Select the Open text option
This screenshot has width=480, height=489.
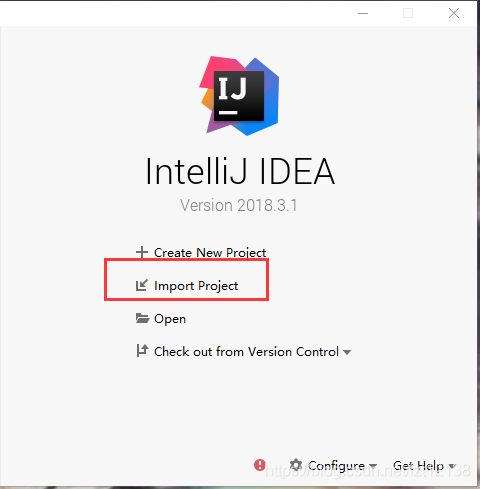point(170,319)
